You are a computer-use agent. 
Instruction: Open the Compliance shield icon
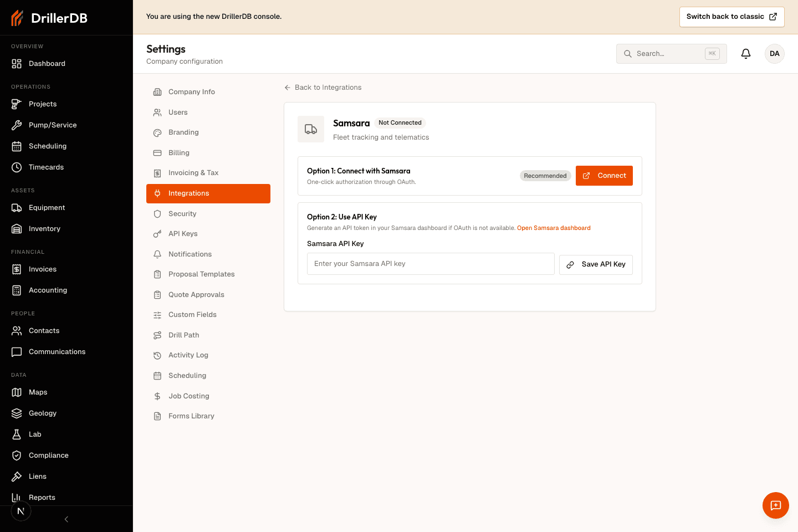point(17,456)
